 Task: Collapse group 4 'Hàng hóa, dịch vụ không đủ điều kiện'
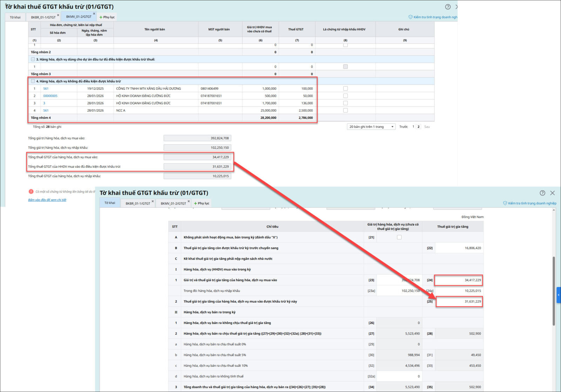point(33,81)
